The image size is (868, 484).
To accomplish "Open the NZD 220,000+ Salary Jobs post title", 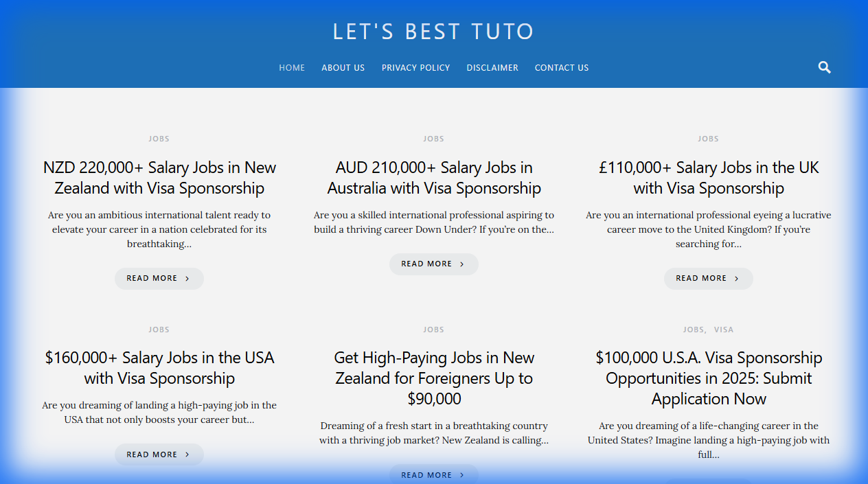I will (159, 177).
